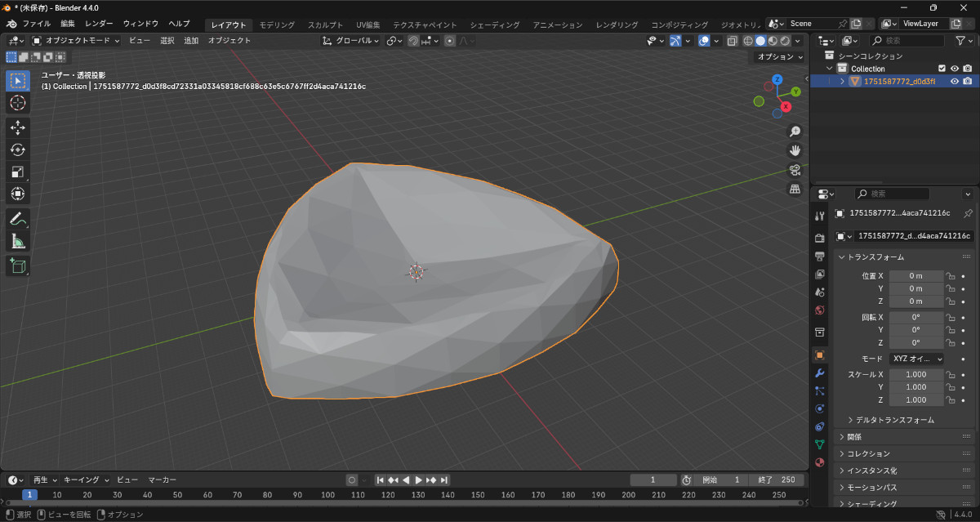Toggle Rotation X lock icon
This screenshot has height=522, width=980.
[x=951, y=317]
